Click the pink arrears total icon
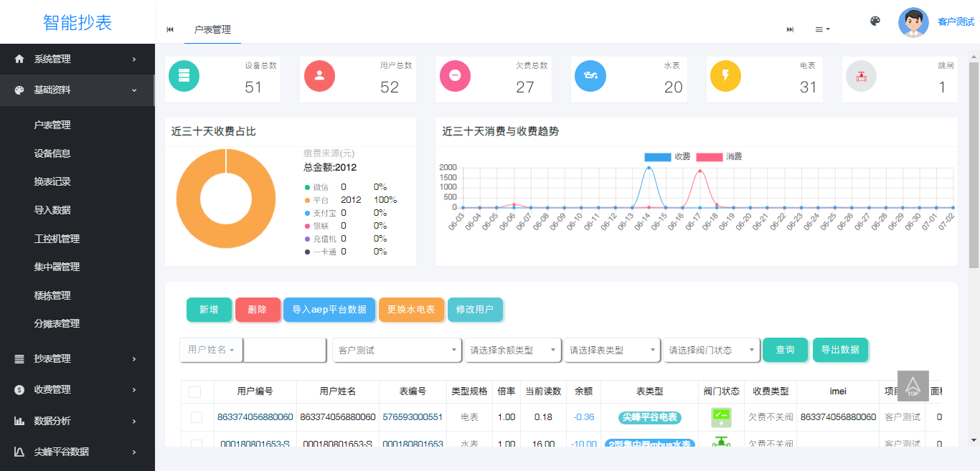The height and width of the screenshot is (471, 980). pyautogui.click(x=455, y=76)
